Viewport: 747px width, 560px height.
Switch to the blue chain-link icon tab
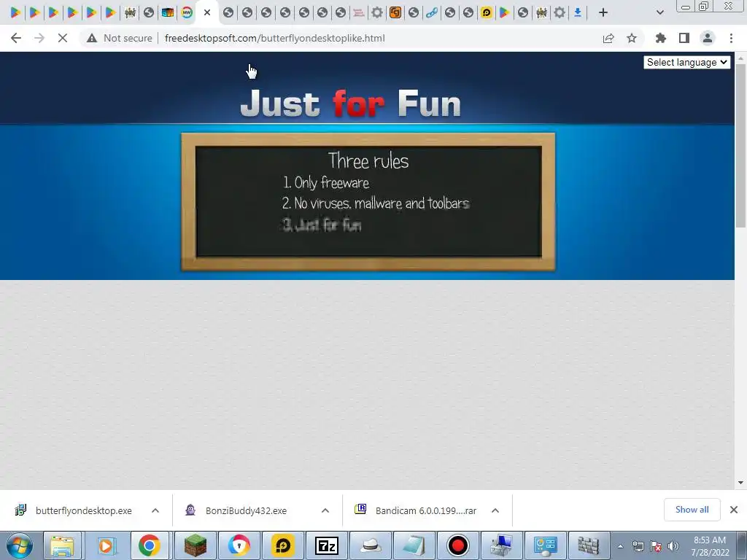(x=432, y=13)
